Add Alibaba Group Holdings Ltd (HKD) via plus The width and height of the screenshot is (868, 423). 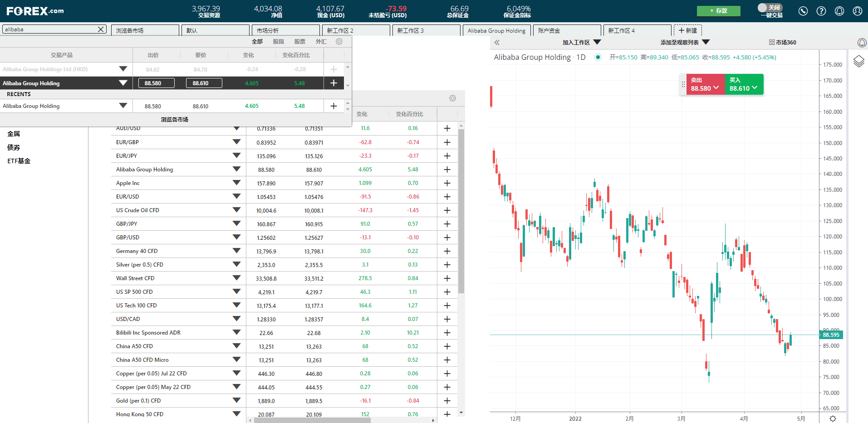[333, 69]
